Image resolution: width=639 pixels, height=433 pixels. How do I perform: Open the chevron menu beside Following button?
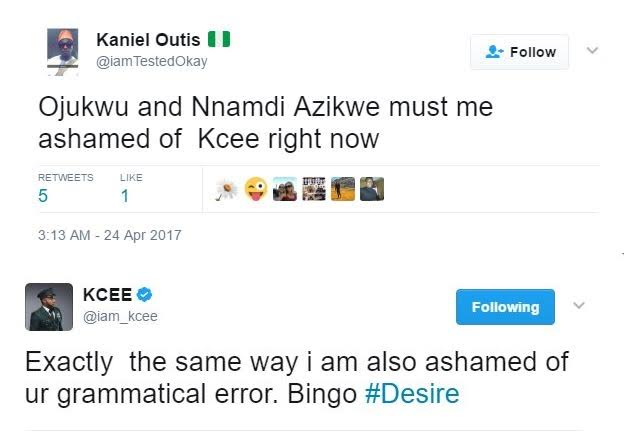pos(577,304)
